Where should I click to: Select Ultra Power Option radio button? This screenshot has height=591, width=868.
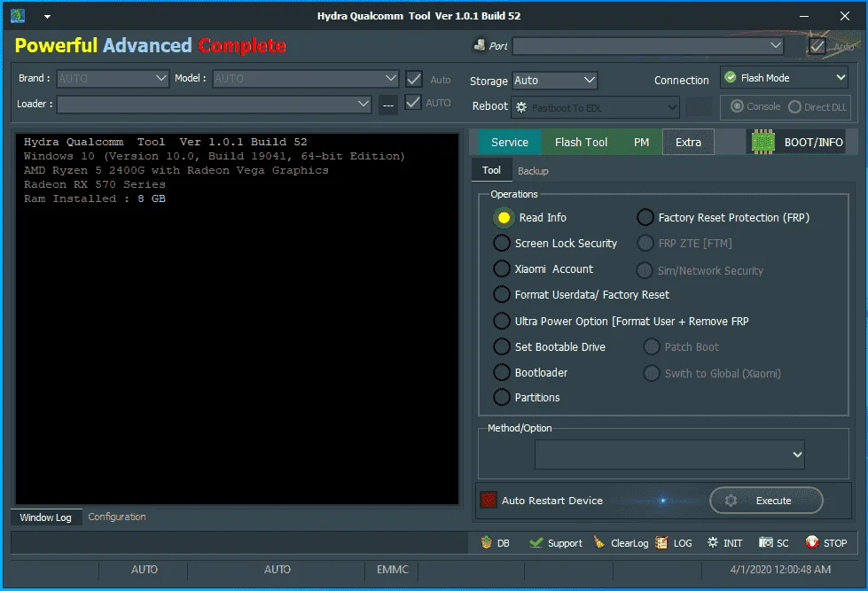point(502,321)
